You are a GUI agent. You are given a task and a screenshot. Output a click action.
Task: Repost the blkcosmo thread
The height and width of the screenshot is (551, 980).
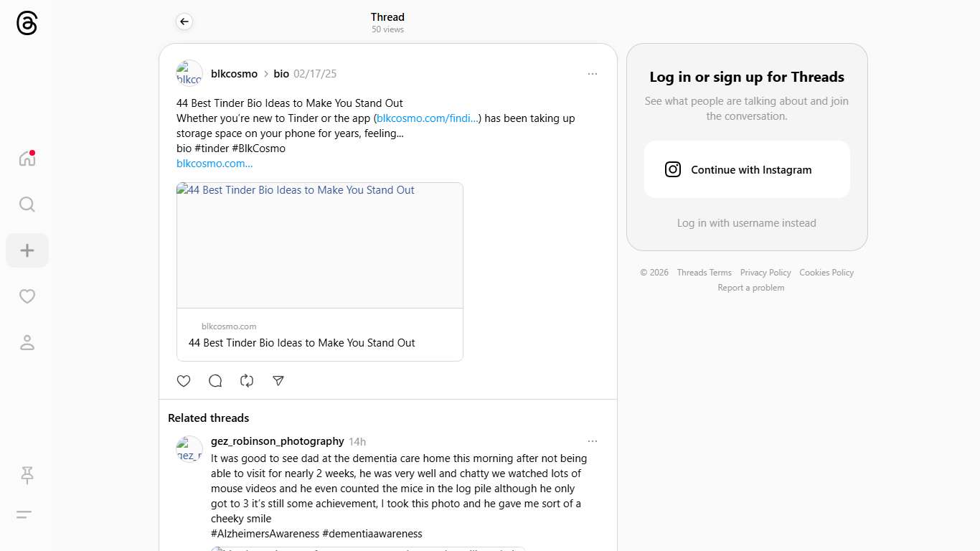pyautogui.click(x=247, y=381)
